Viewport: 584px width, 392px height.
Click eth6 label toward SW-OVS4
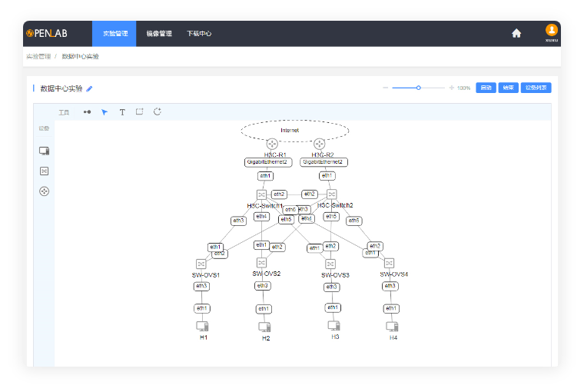pos(353,221)
